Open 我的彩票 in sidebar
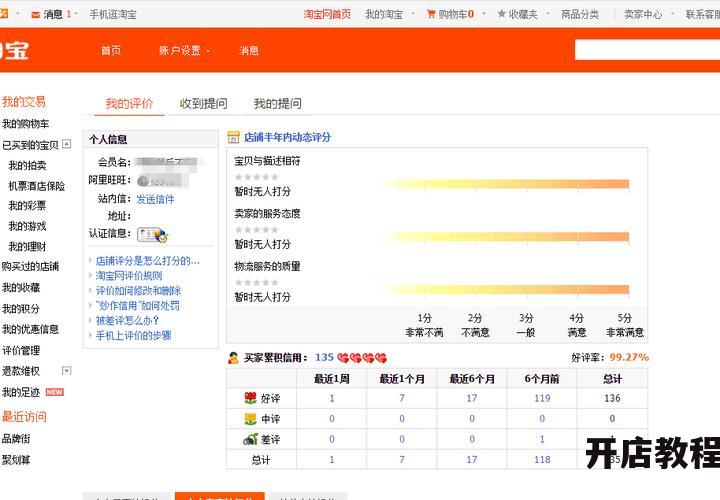The height and width of the screenshot is (500, 720). click(27, 205)
